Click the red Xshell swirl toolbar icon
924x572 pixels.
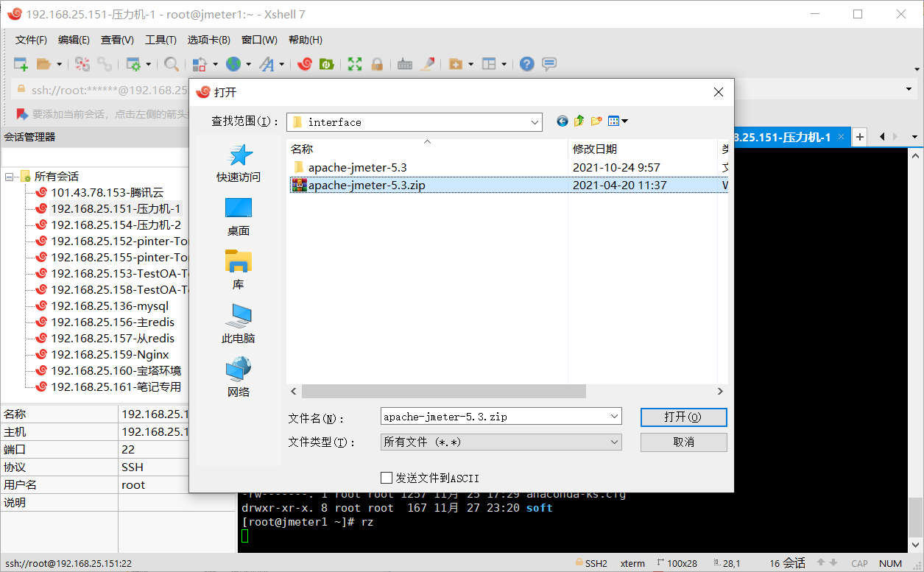(305, 64)
